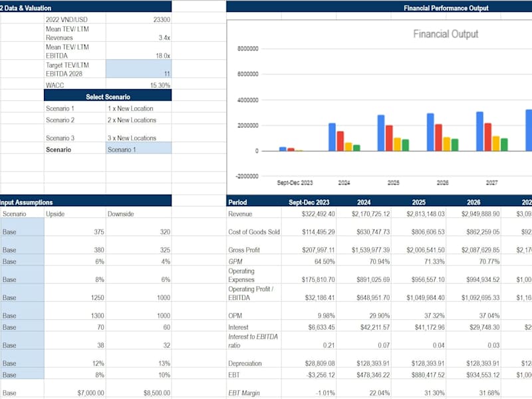Select the Base cell beside 375
Image resolution: width=532 pixels, height=399 pixels.
[x=22, y=227]
